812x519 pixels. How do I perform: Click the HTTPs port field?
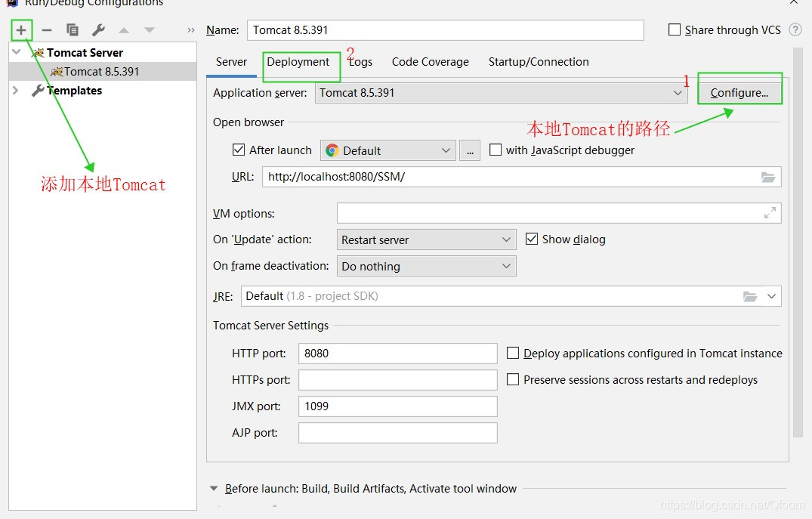[x=398, y=380]
